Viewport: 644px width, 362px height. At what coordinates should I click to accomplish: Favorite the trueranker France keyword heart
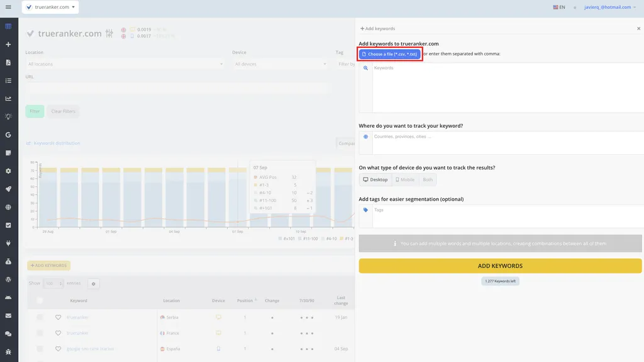[x=58, y=333]
